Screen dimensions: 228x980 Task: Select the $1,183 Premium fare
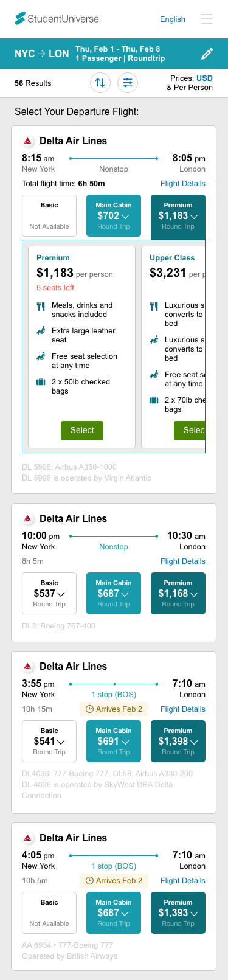82,430
